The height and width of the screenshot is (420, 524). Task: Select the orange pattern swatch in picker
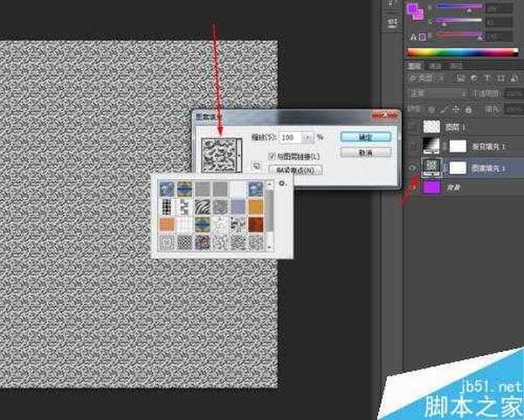[255, 206]
